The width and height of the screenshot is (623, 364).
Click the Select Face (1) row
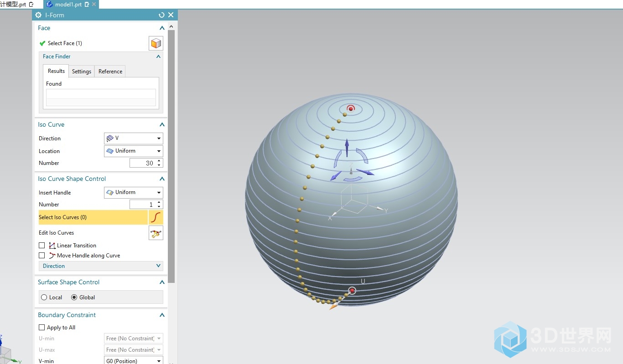[x=93, y=43]
